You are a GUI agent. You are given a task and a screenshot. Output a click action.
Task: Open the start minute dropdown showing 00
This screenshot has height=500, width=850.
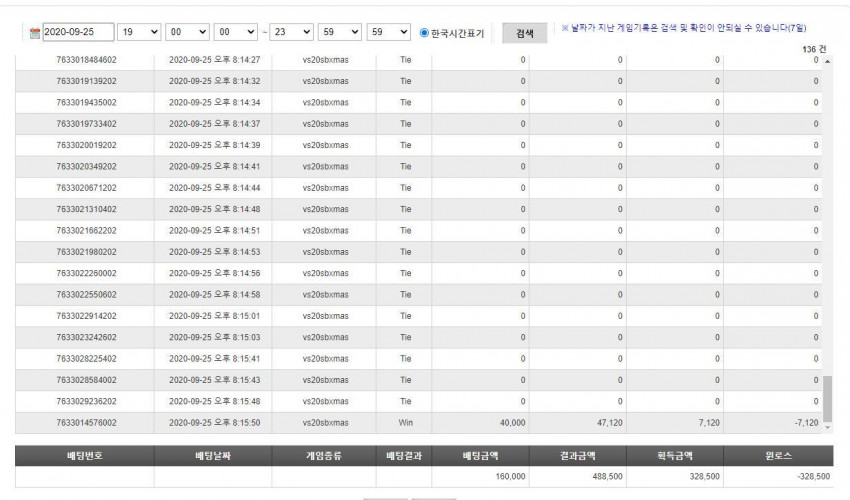click(x=187, y=32)
